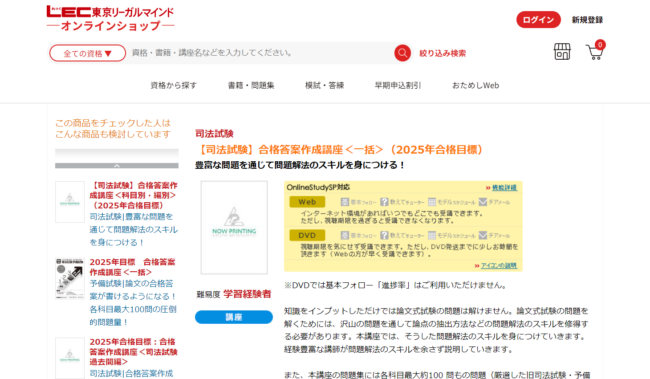650x379 pixels.
Task: Open thumbnail of 合格答案作成講座＜科目別・編別＞
Action: point(70,202)
